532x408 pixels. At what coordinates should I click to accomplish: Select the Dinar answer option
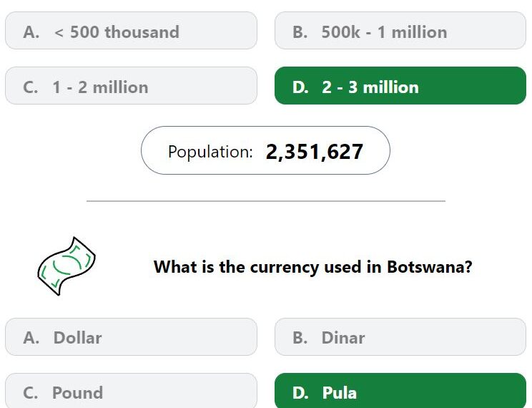400,337
